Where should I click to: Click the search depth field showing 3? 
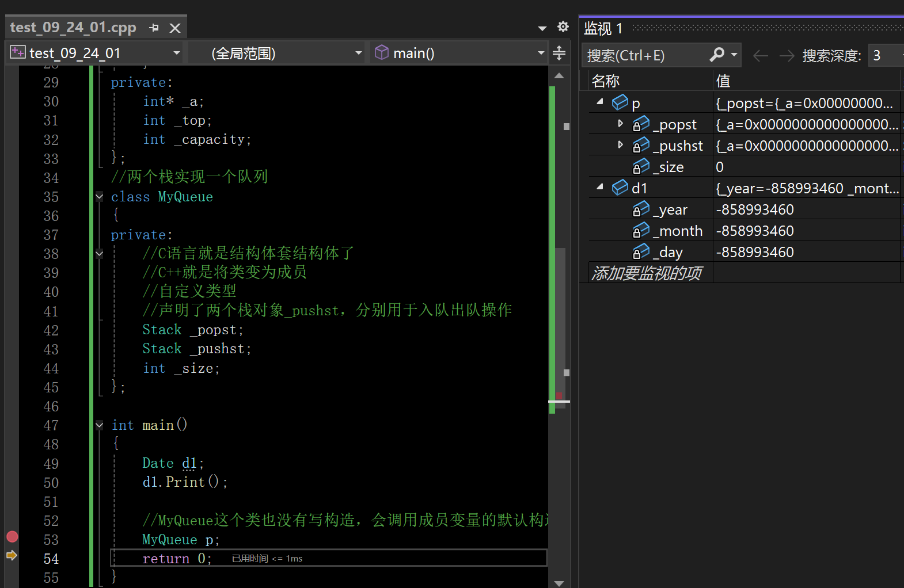click(884, 55)
